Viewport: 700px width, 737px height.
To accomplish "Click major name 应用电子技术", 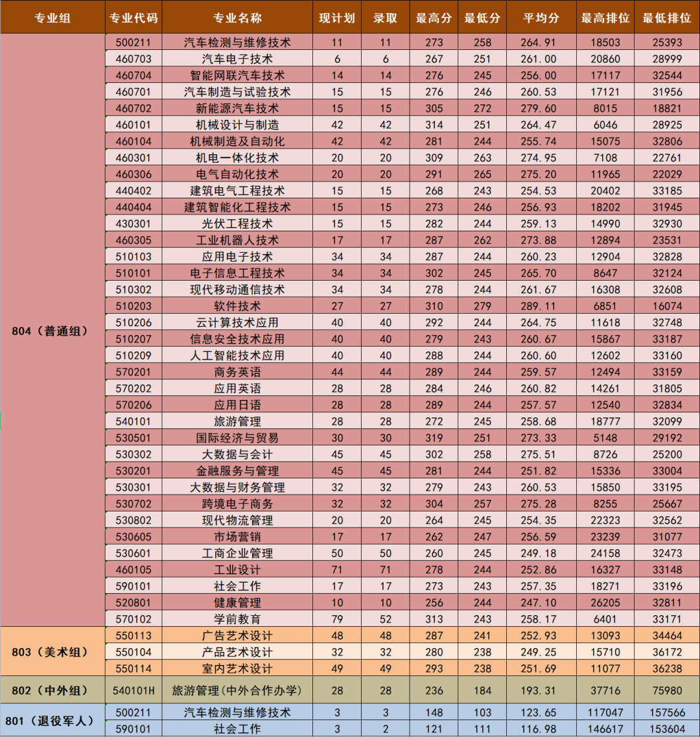I will point(237,256).
